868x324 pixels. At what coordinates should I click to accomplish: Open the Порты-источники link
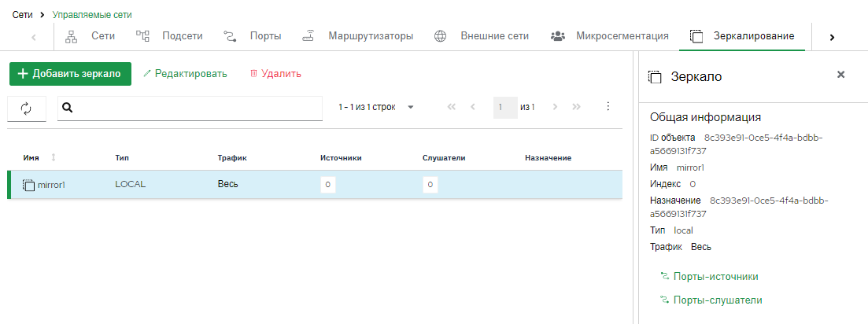pyautogui.click(x=716, y=277)
